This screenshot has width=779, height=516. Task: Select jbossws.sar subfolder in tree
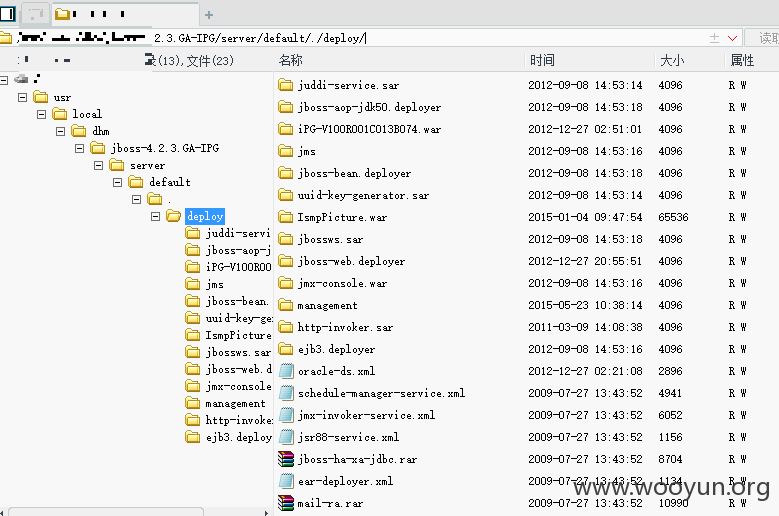[238, 352]
